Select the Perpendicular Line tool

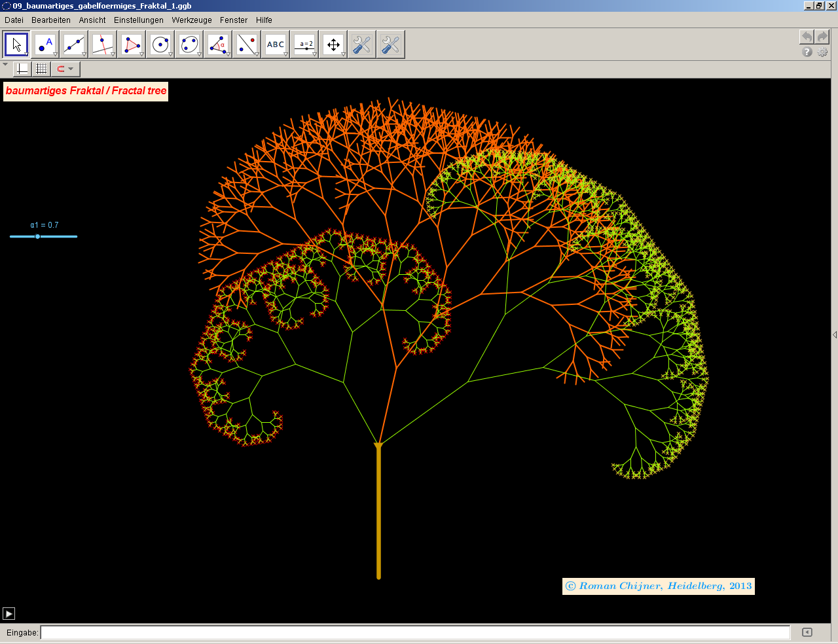pyautogui.click(x=103, y=45)
